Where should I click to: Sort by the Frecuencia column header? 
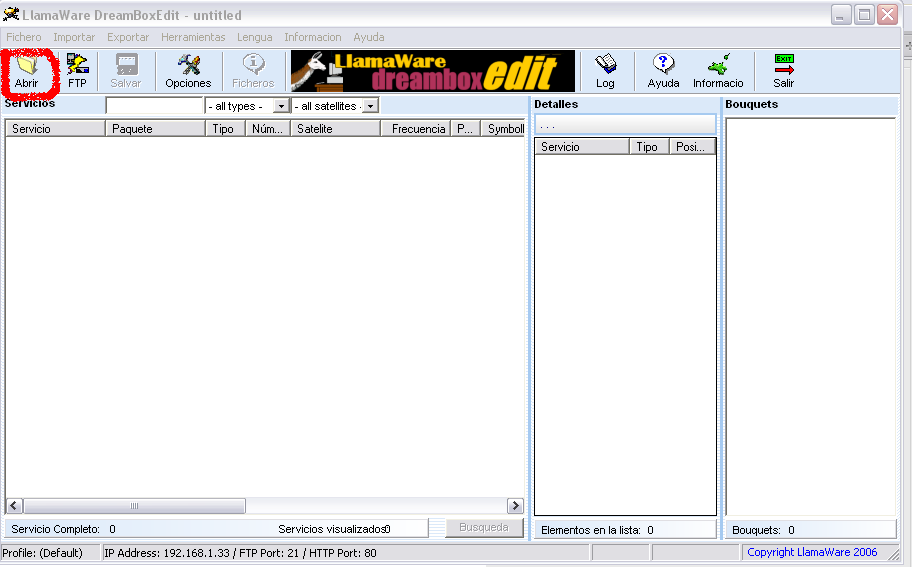pos(416,129)
